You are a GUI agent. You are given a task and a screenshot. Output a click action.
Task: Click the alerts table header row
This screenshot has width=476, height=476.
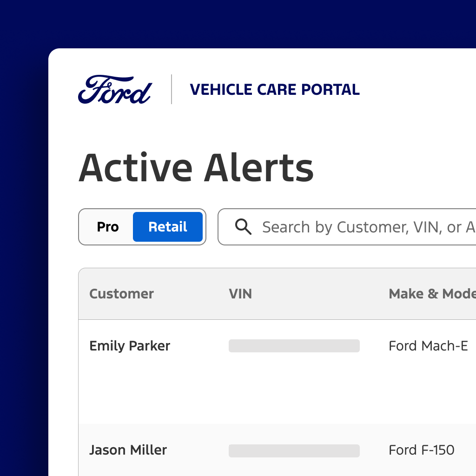click(279, 294)
